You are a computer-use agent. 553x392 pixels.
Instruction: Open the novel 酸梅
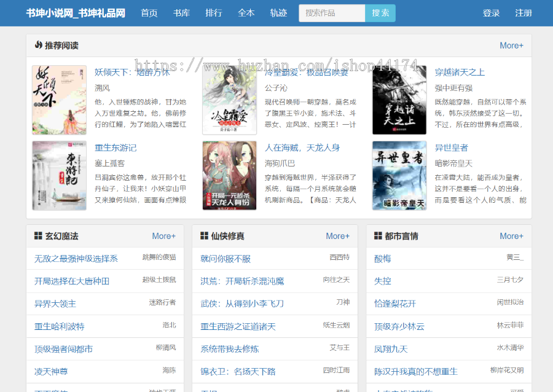click(383, 259)
